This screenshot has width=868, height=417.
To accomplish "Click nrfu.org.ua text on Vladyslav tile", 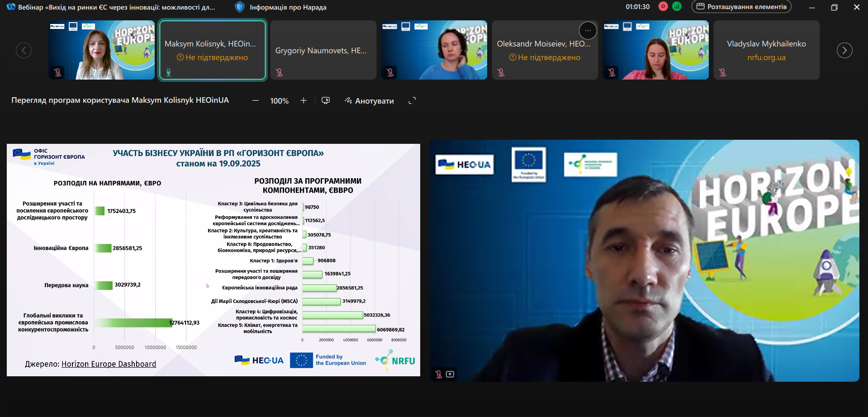I will pyautogui.click(x=767, y=57).
